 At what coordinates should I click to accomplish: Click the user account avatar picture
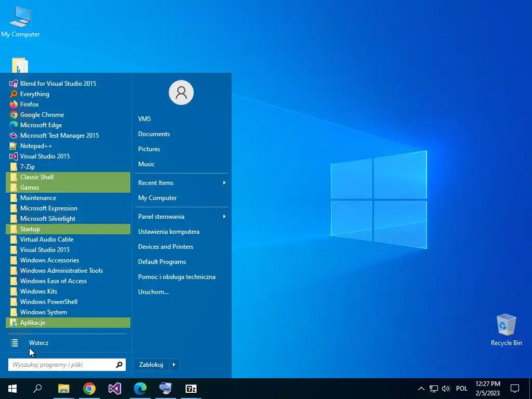coord(181,92)
